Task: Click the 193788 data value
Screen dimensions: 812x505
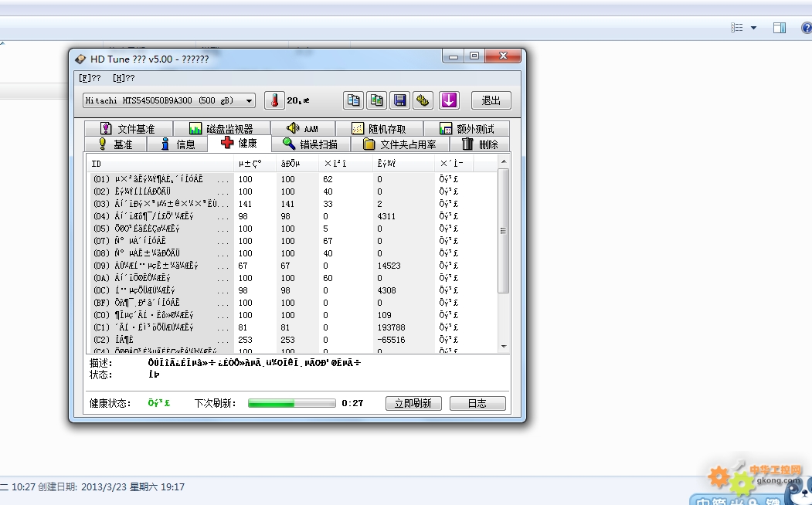Action: click(392, 327)
